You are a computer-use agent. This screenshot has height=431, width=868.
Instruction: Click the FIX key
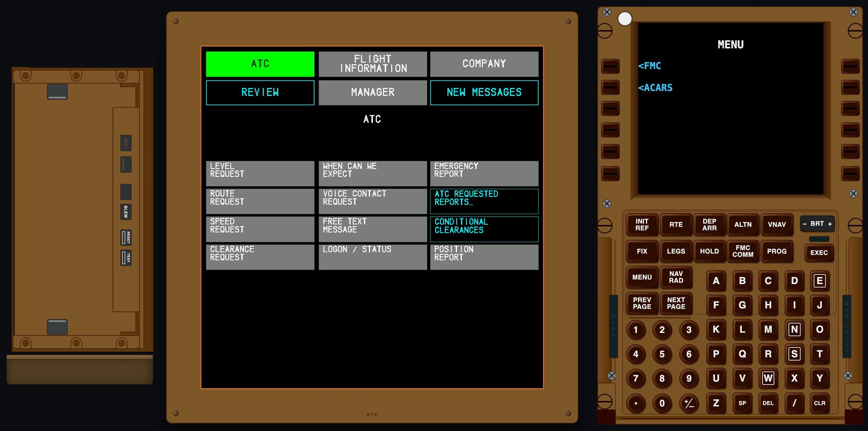click(642, 251)
